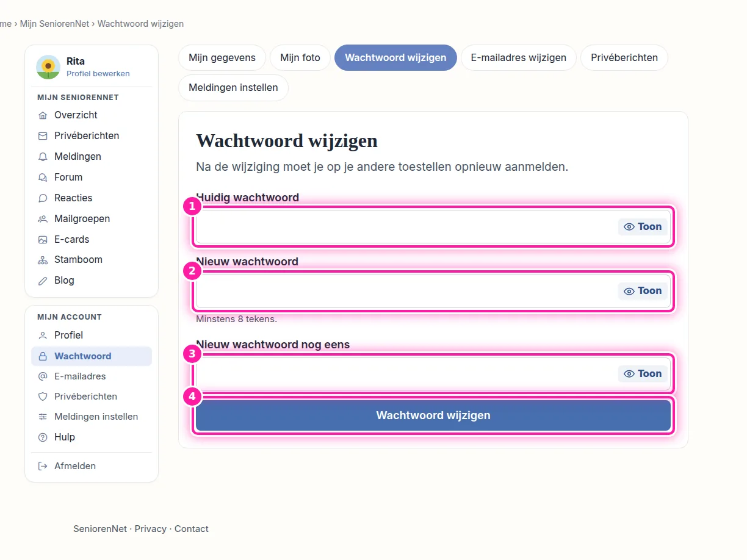Click the Contact footer link
The width and height of the screenshot is (747, 560).
click(192, 529)
